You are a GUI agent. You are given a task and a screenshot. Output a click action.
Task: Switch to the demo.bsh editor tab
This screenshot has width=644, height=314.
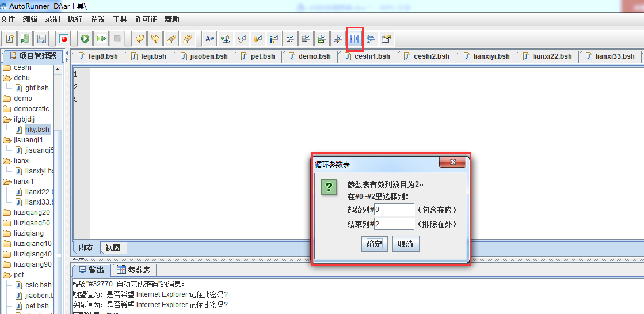click(309, 56)
